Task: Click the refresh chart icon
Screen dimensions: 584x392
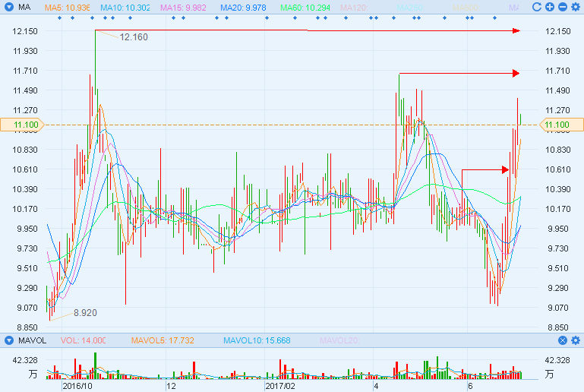Action: tap(537, 7)
